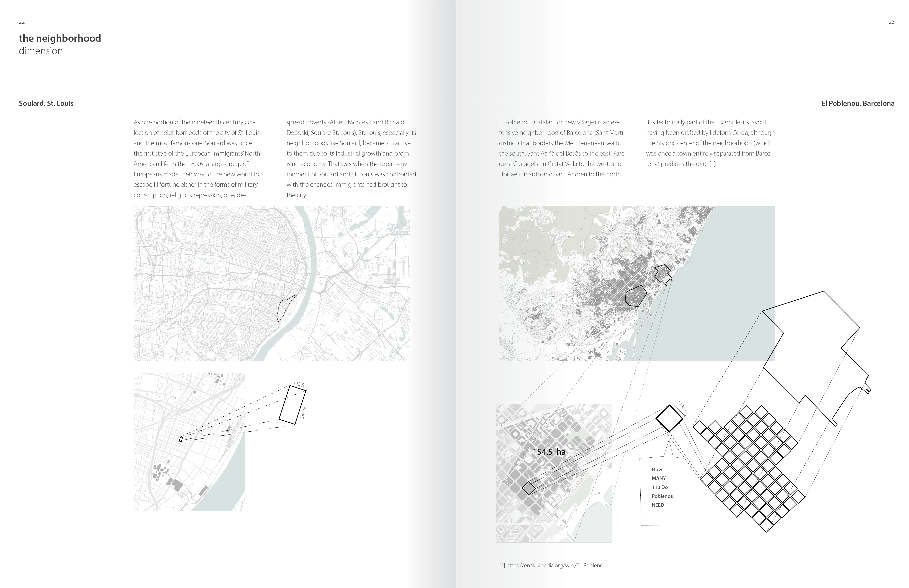Click the hexagonal outline on Barcelona map
The image size is (909, 588).
(x=636, y=296)
